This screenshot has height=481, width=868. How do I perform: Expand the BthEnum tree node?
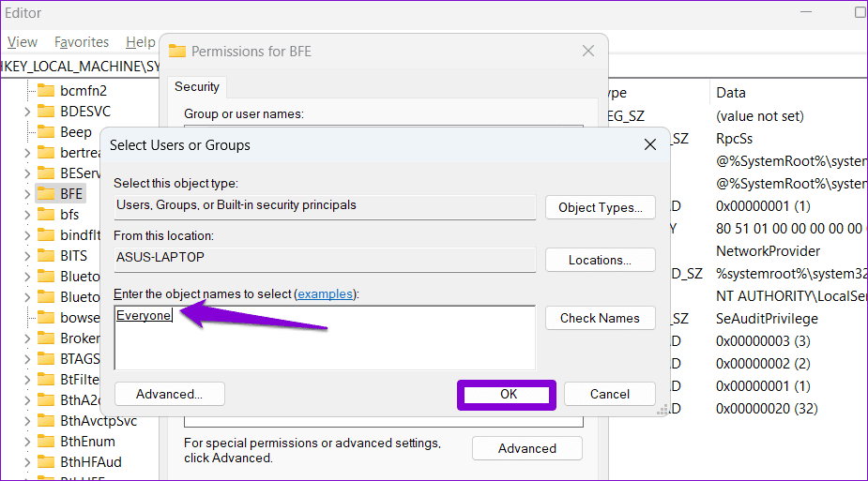(26, 442)
